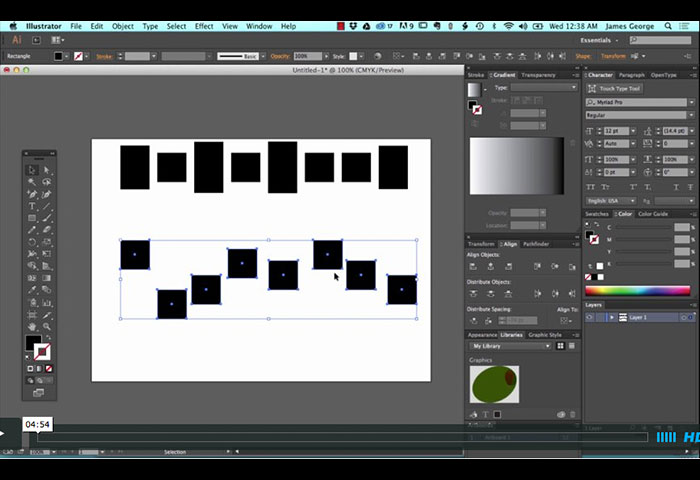Select the Artboard tool
This screenshot has height=480, width=700.
point(32,315)
